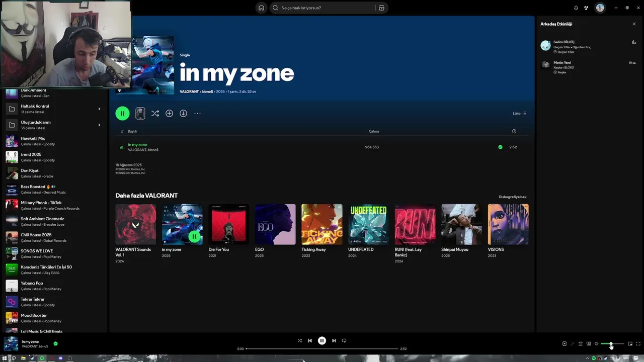
Task: Open Haftalık Kontrol folder in library
Action: [x=53, y=109]
